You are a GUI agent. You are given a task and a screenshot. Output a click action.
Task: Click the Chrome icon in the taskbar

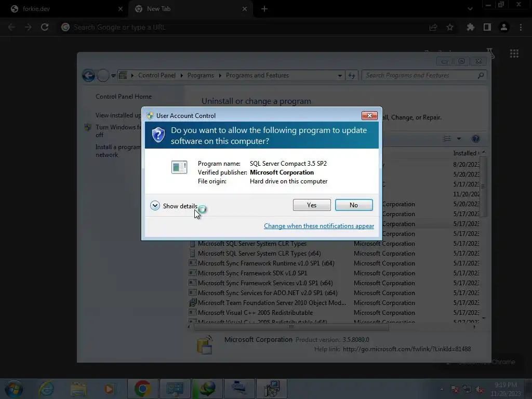[x=142, y=389]
